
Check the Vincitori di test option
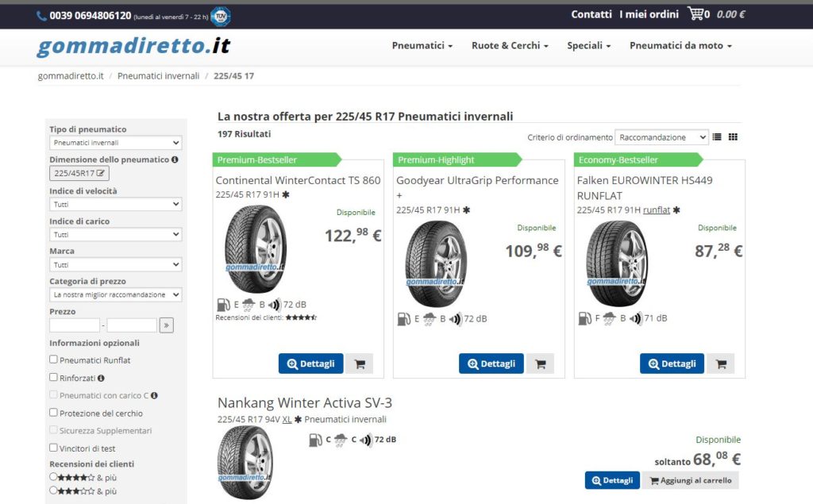click(x=54, y=448)
